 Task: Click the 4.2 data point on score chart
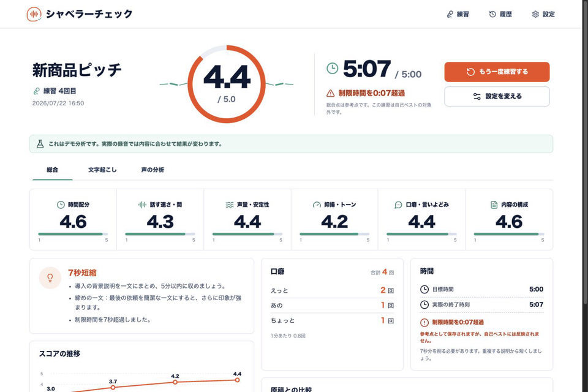pos(175,382)
